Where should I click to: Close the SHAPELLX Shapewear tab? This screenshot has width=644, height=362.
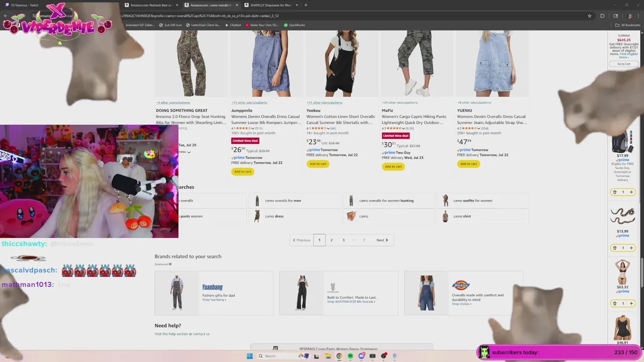click(x=297, y=5)
